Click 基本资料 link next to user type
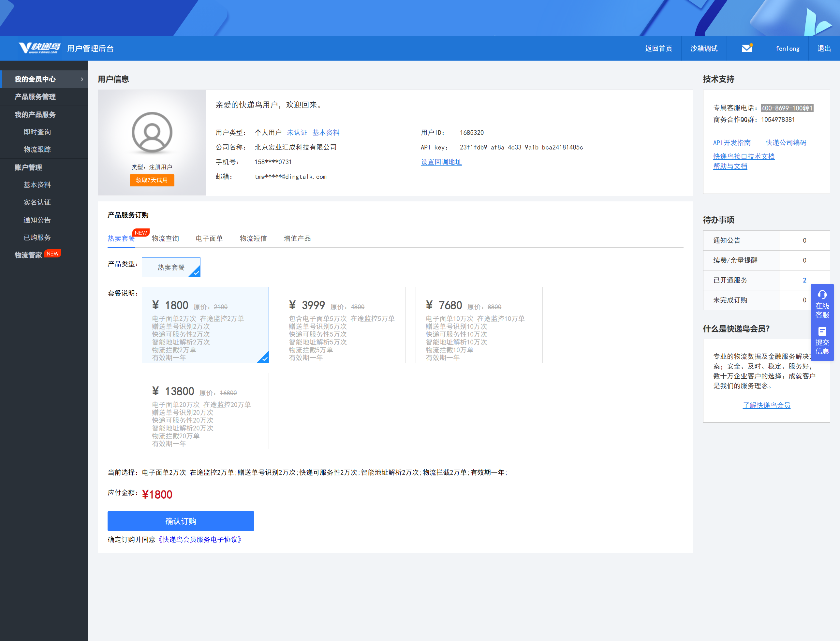This screenshot has width=840, height=641. pos(326,132)
